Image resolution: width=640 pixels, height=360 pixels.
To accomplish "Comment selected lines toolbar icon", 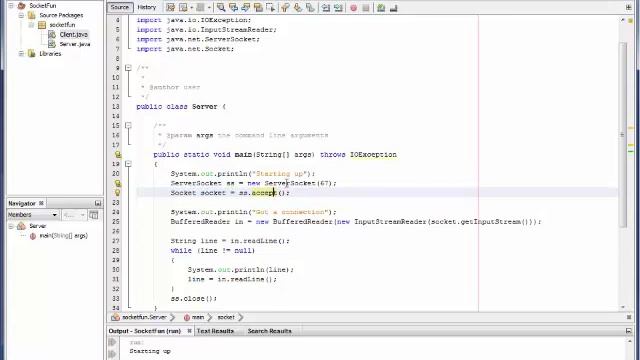I will click(x=381, y=7).
